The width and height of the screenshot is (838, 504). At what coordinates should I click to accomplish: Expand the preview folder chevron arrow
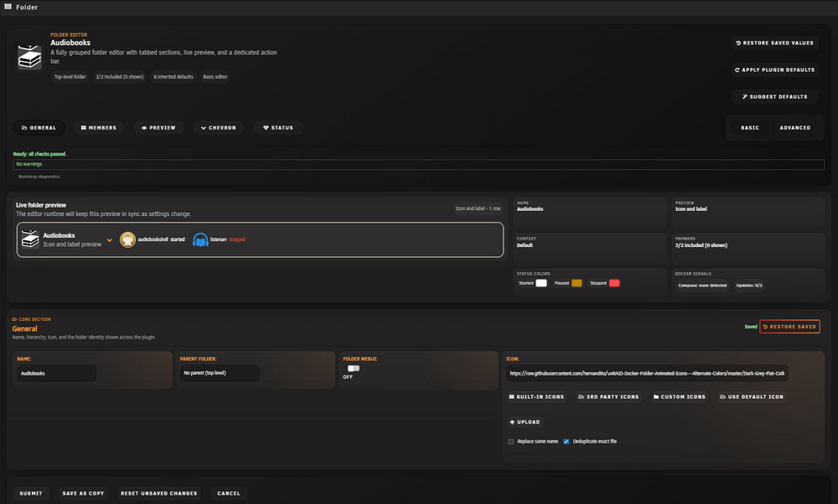pyautogui.click(x=110, y=240)
